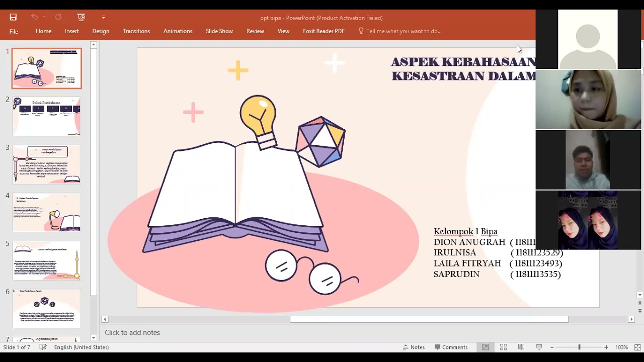Switch to Reading View icon
644x362 pixels.
coord(521,347)
